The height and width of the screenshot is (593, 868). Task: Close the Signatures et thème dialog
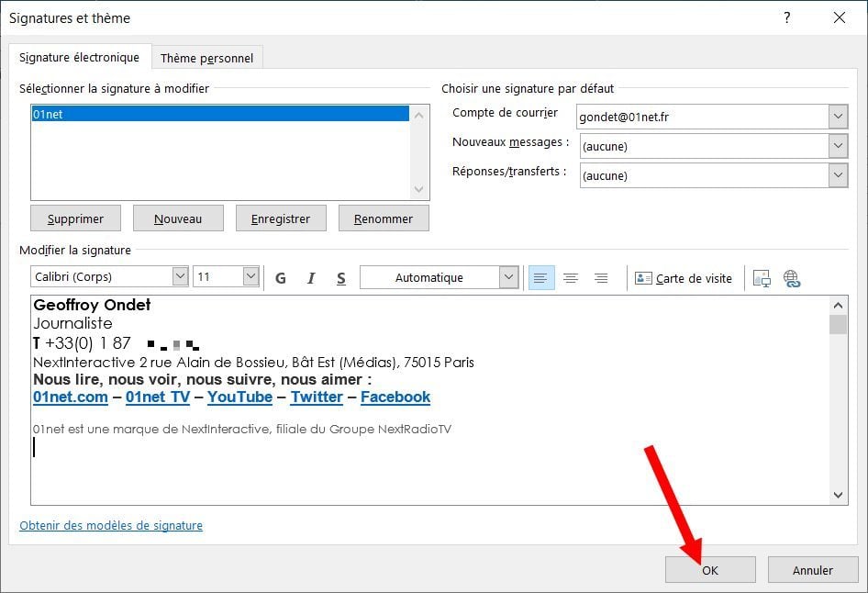pos(840,17)
